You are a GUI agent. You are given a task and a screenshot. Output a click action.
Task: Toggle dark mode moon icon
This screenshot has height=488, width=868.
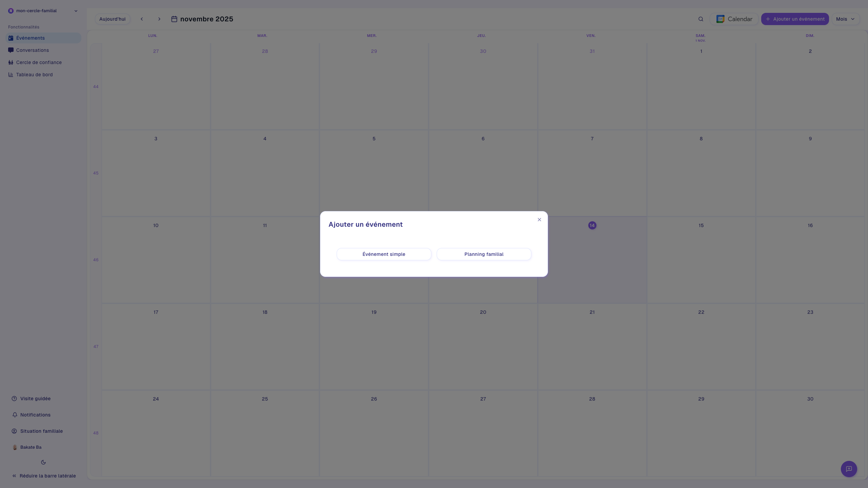tap(43, 462)
